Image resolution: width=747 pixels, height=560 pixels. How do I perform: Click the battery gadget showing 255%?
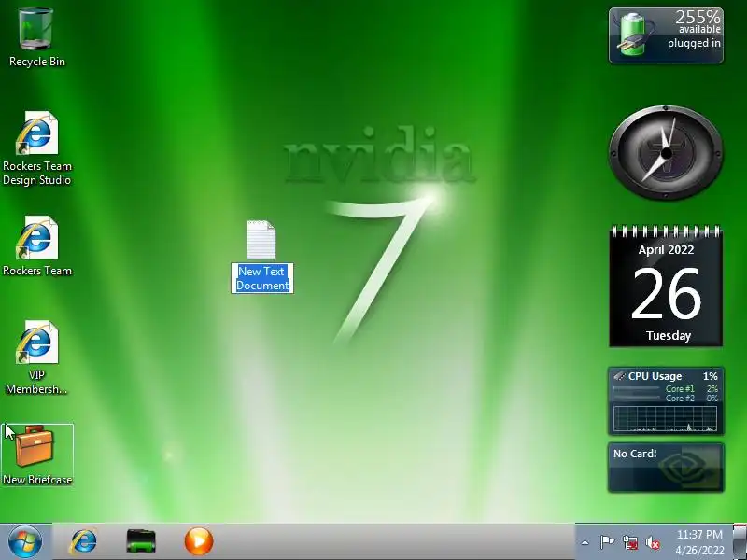[x=666, y=35]
